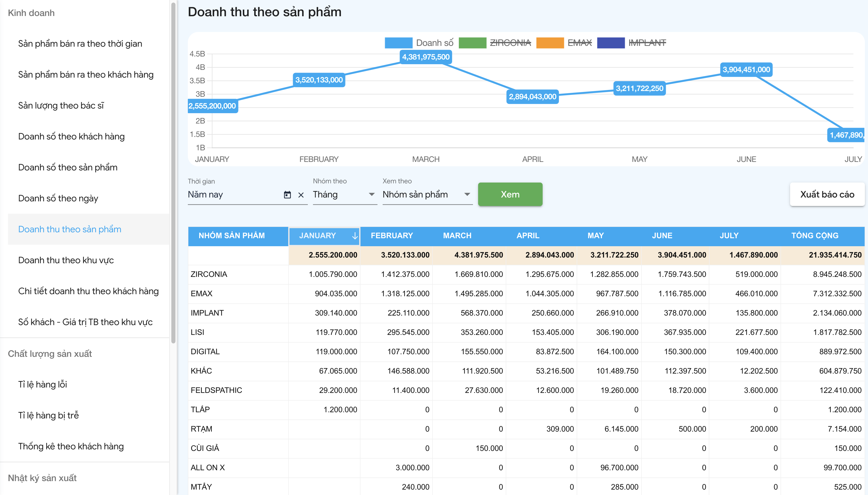Select the DIGITAL row name
This screenshot has width=868, height=495.
[205, 352]
